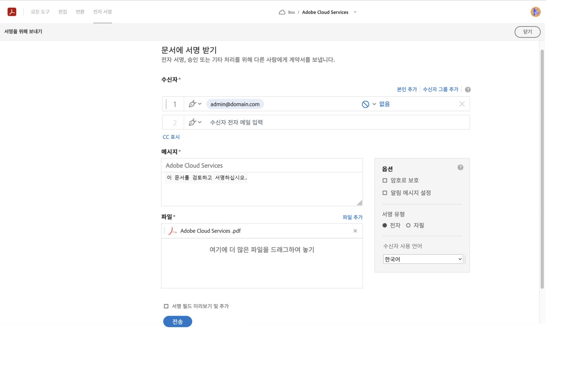Enable 알림 메시지 설정 checkbox
Viewport: 588px width, 379px height.
(385, 193)
